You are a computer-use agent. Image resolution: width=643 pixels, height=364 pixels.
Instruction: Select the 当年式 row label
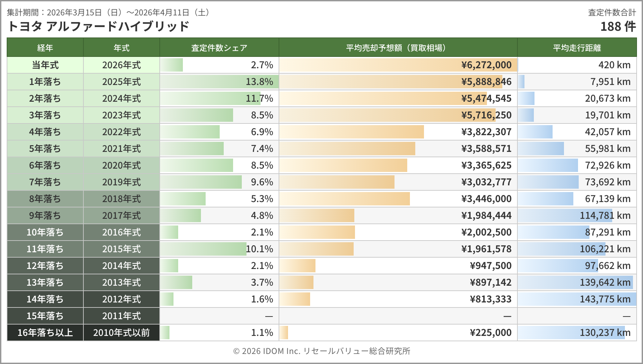(x=45, y=65)
